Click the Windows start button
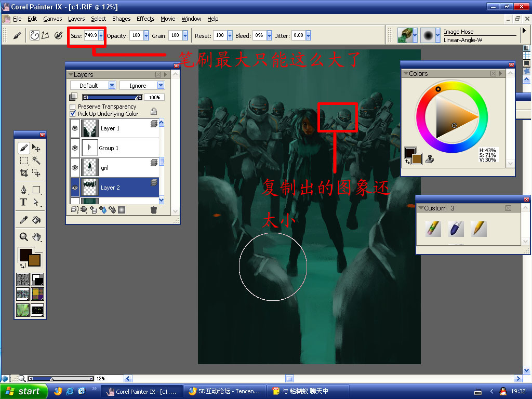Image resolution: width=532 pixels, height=399 pixels. coord(23,391)
